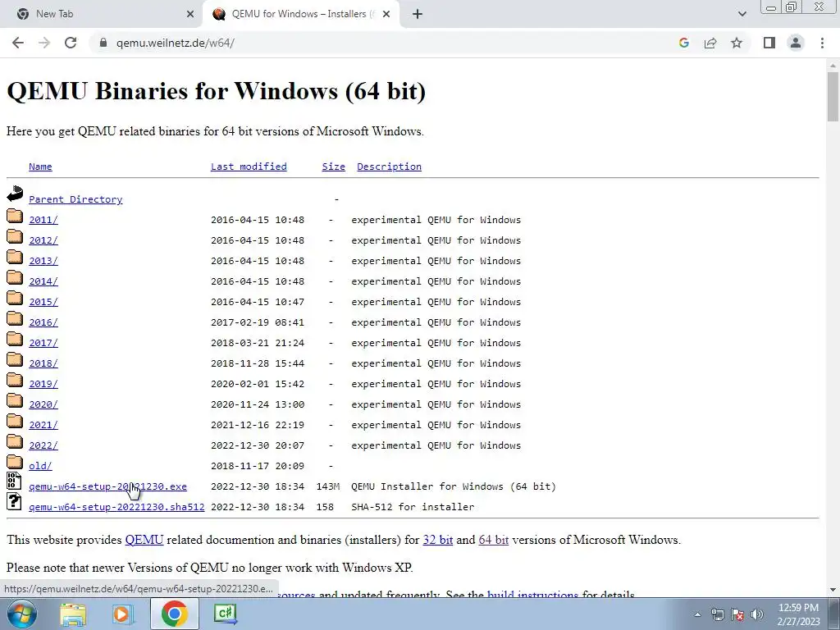The image size is (840, 630).
Task: Click the forward navigation arrow
Action: [x=44, y=43]
